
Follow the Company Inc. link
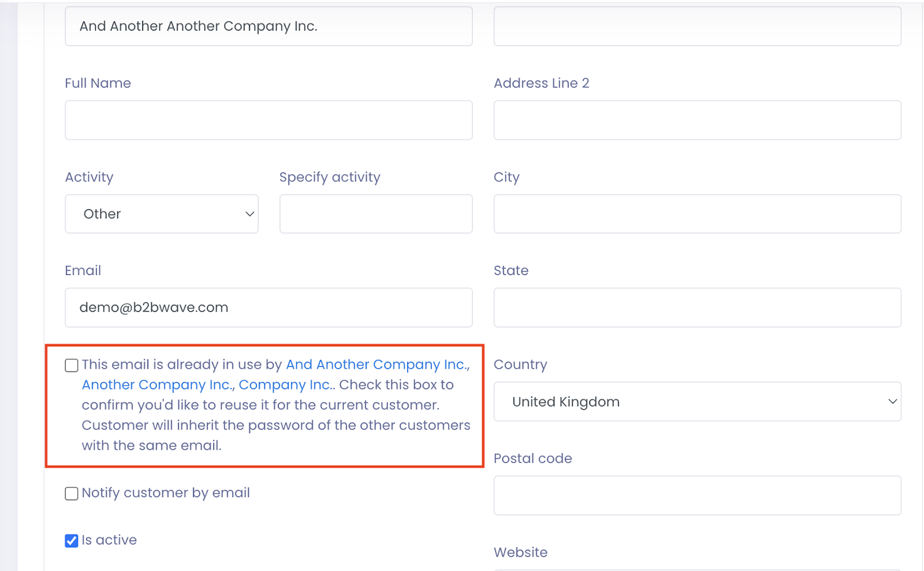pyautogui.click(x=286, y=385)
